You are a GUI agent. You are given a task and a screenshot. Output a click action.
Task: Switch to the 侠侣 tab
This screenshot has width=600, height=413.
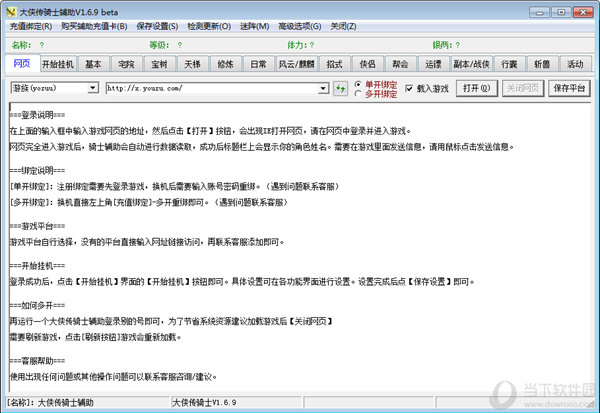click(x=367, y=64)
